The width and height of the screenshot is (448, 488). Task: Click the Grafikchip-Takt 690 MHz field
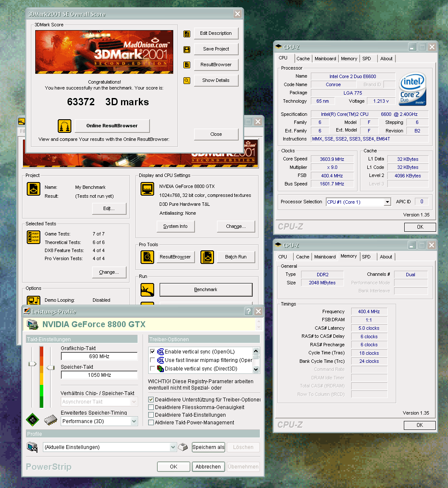pos(99,356)
